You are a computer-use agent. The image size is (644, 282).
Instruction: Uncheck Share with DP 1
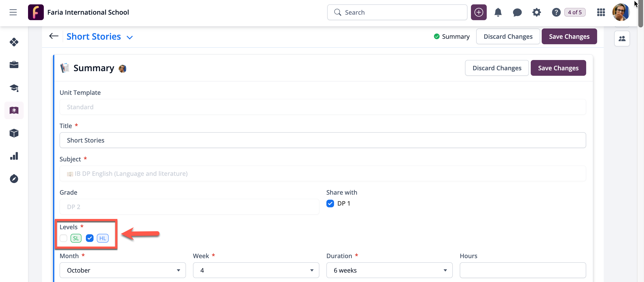[x=330, y=203]
